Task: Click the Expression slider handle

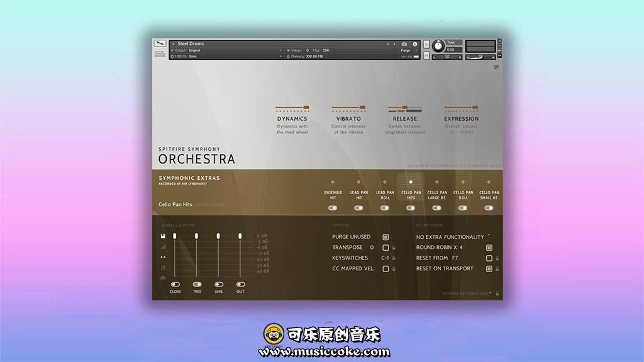Action: pyautogui.click(x=475, y=107)
